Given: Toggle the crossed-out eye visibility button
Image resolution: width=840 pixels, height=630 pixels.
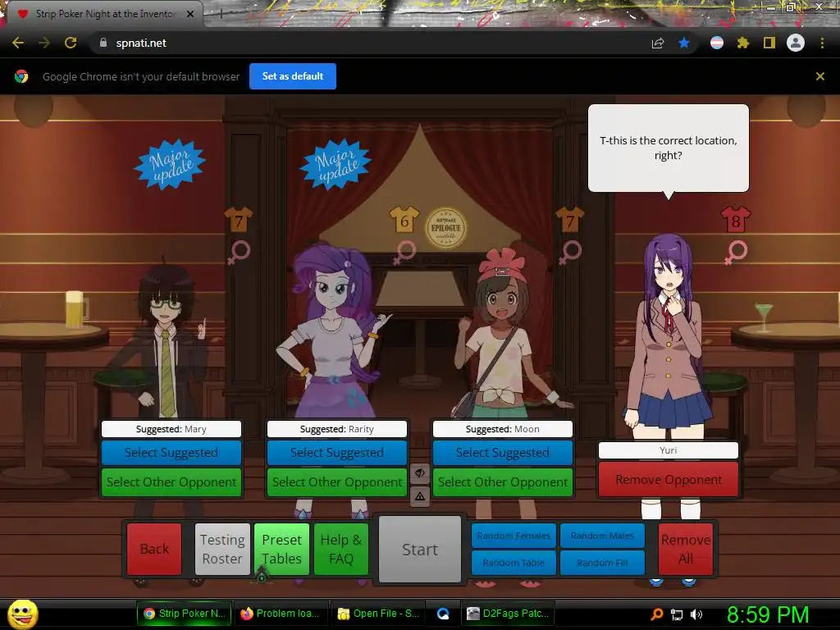Looking at the screenshot, I should click(x=420, y=473).
